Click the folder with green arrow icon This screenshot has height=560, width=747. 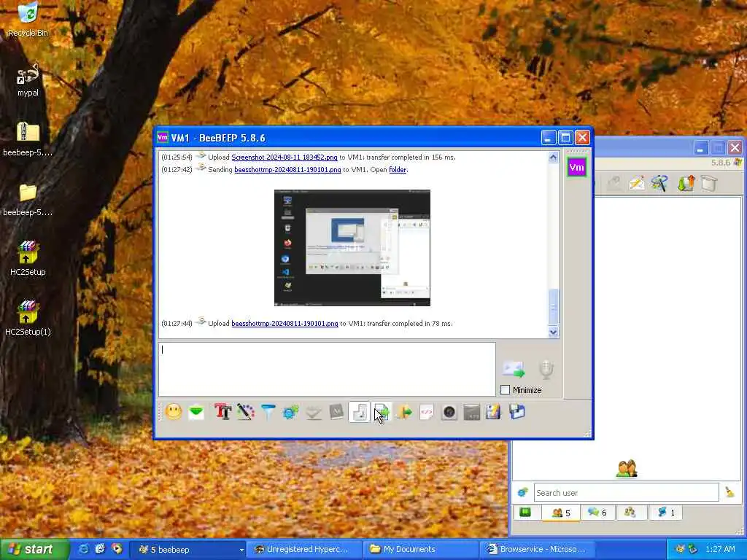[404, 412]
